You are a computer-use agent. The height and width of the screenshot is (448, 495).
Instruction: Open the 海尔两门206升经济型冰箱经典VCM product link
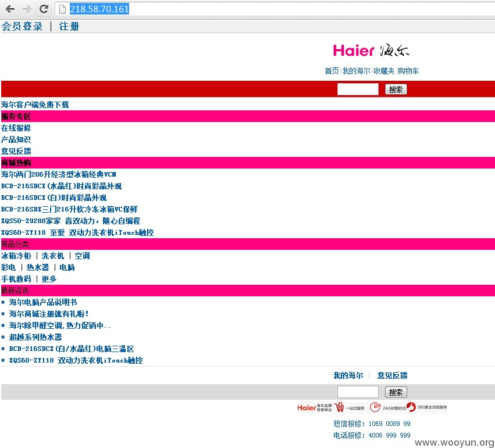coord(58,174)
